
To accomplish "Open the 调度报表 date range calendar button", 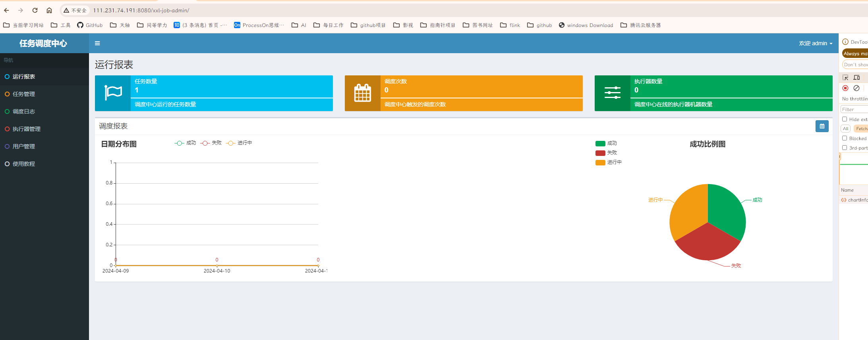I will coord(822,126).
